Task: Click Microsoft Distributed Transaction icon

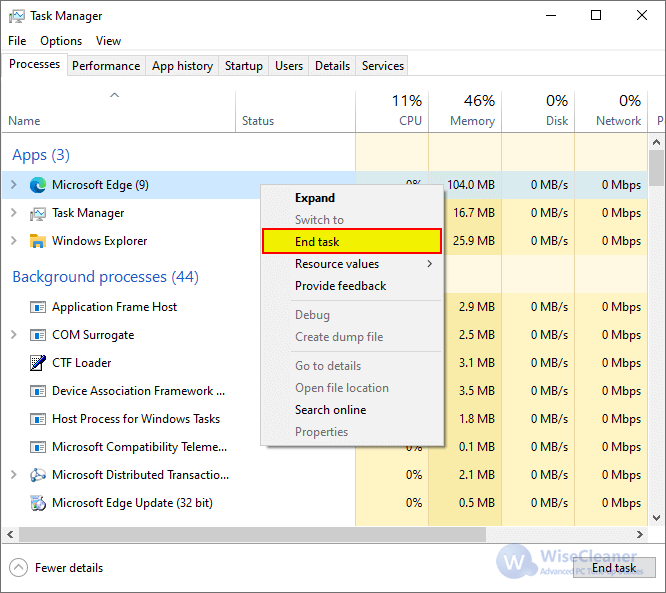Action: pos(38,475)
